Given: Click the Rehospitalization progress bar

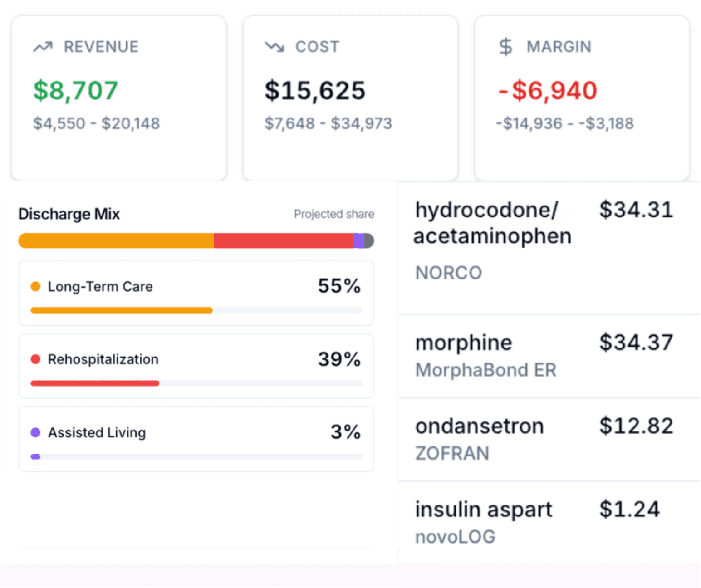Looking at the screenshot, I should (x=196, y=383).
